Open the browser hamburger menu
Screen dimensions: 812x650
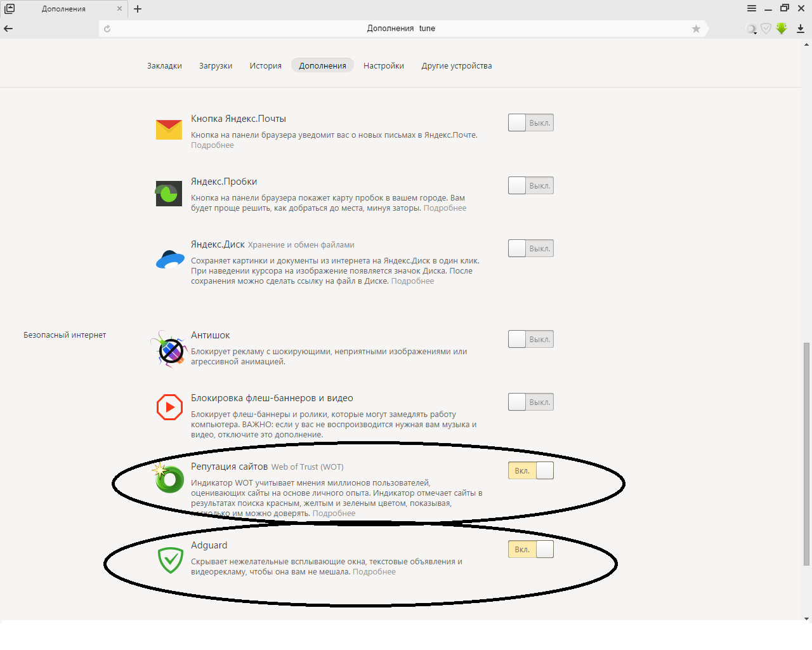[x=752, y=8]
